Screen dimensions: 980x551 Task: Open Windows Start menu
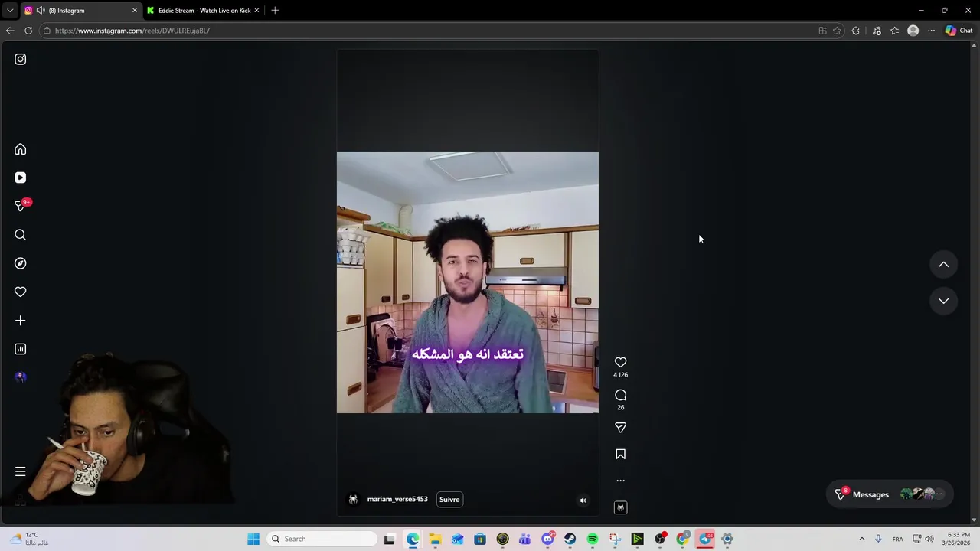253,539
